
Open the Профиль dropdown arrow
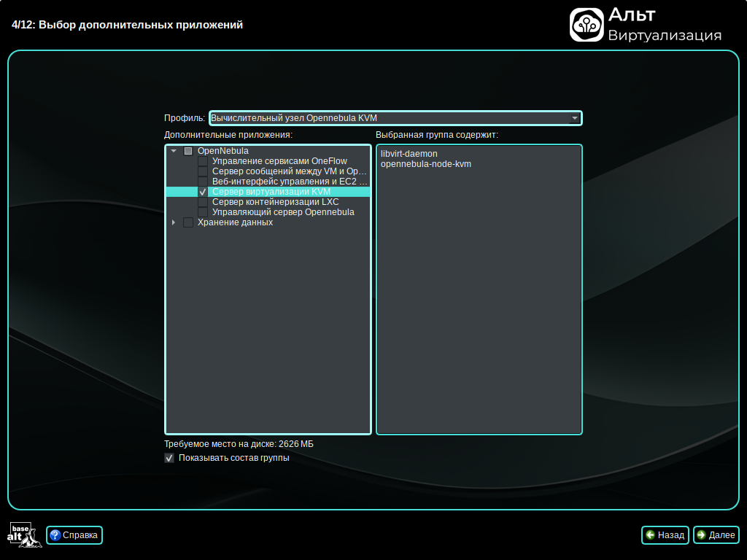pyautogui.click(x=575, y=118)
